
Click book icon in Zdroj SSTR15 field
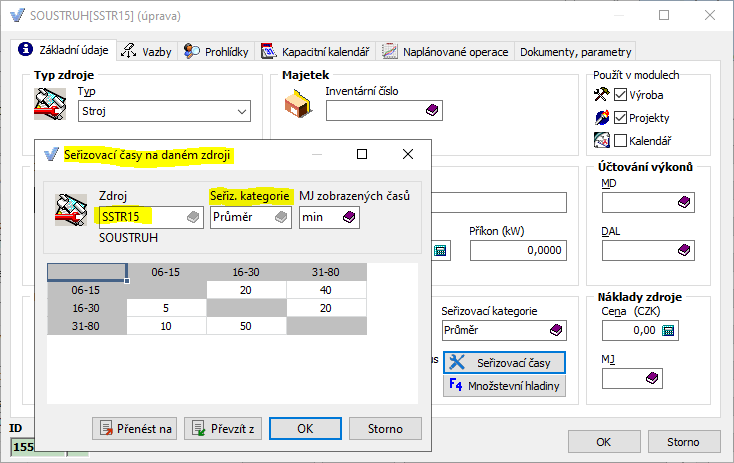point(192,217)
